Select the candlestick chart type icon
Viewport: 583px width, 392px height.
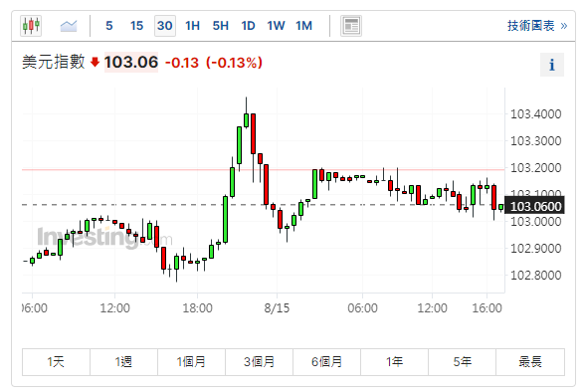[x=31, y=26]
